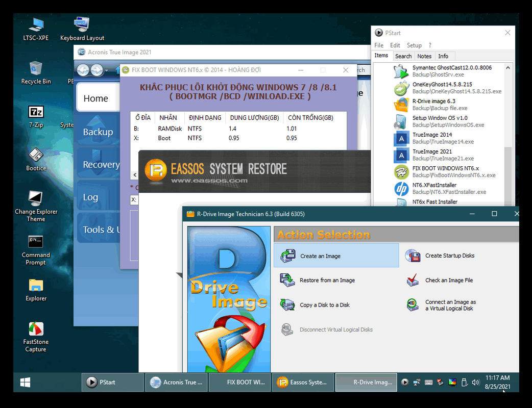Switch to PStart Info tab
This screenshot has height=408, width=532.
pyautogui.click(x=443, y=56)
